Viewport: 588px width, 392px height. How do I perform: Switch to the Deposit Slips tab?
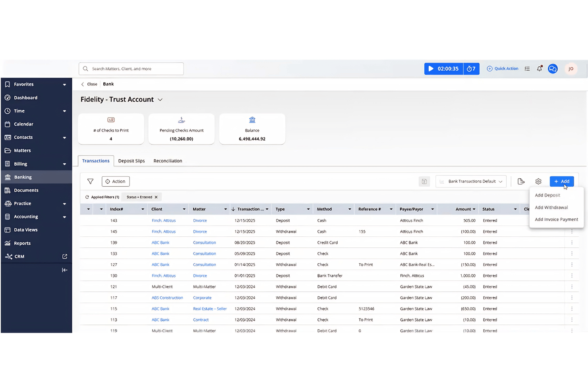[x=132, y=161]
